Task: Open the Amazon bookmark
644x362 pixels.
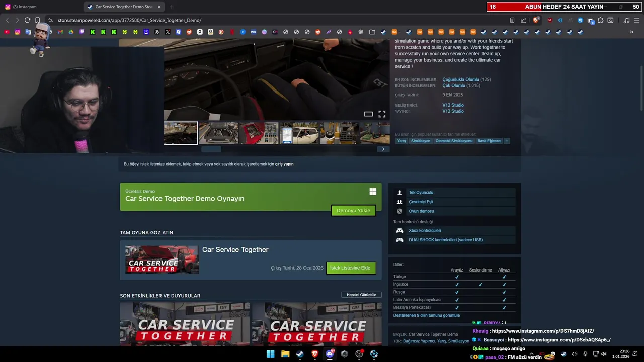Action: click(210, 32)
